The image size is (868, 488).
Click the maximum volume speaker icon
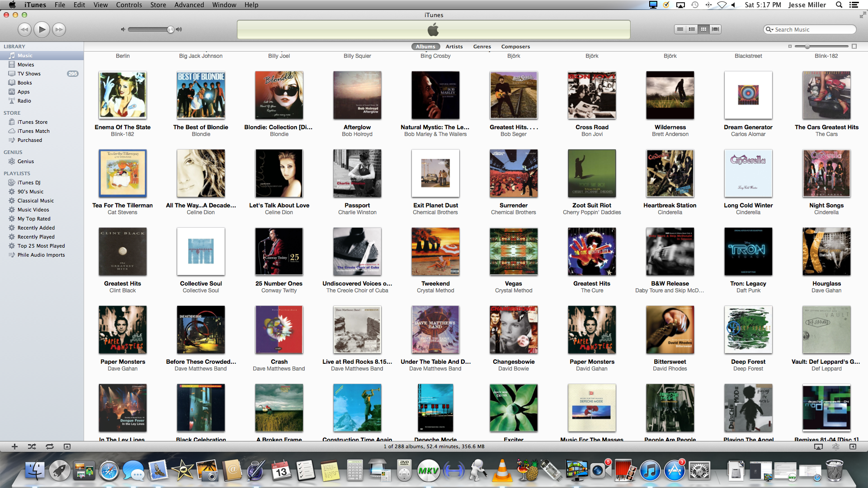point(179,29)
